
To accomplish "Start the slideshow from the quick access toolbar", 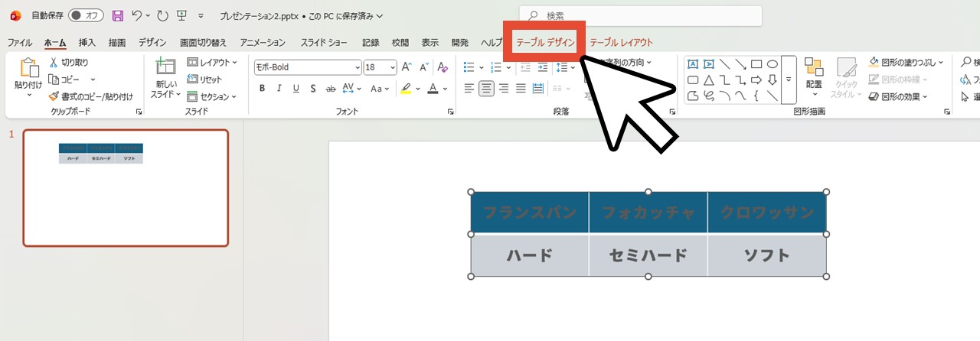I will click(181, 15).
